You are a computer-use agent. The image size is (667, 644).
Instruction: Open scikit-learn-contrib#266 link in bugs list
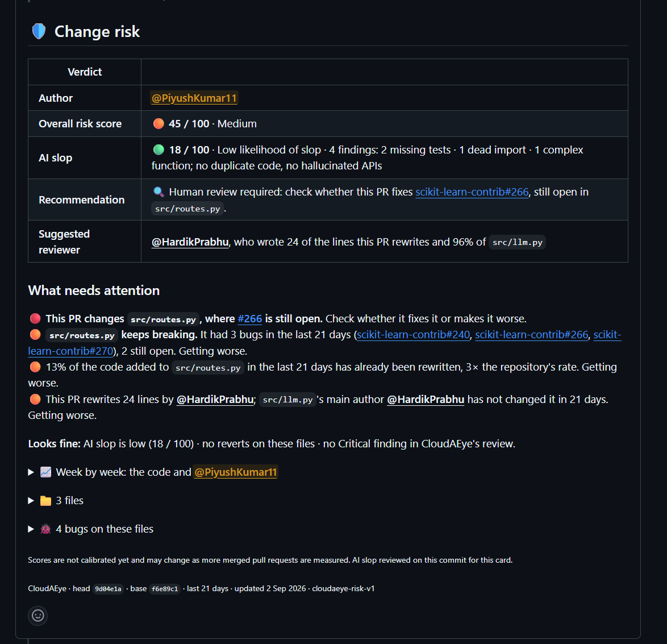[x=531, y=335]
